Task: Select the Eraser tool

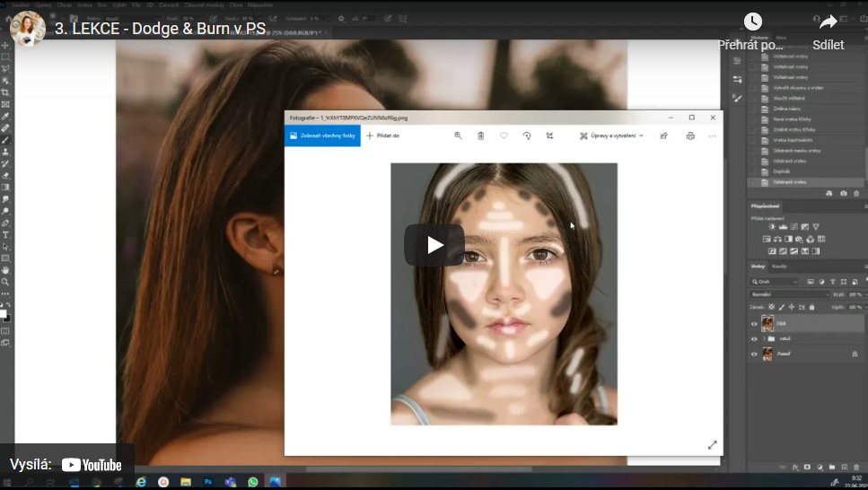Action: [5, 176]
